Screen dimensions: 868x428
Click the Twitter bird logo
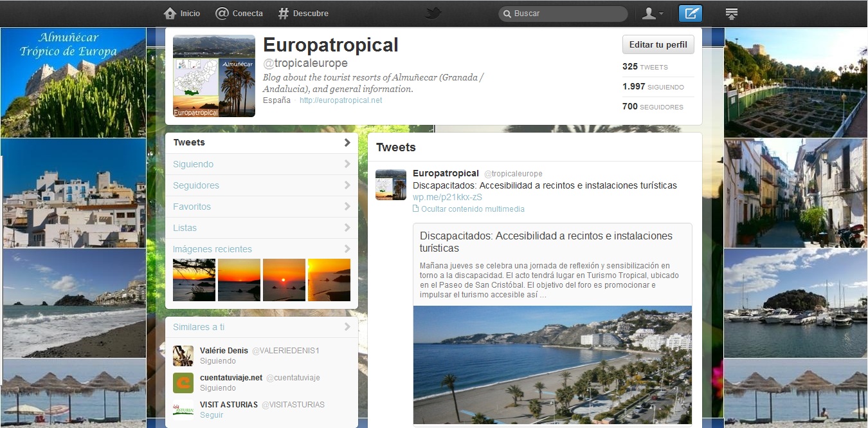pyautogui.click(x=433, y=14)
